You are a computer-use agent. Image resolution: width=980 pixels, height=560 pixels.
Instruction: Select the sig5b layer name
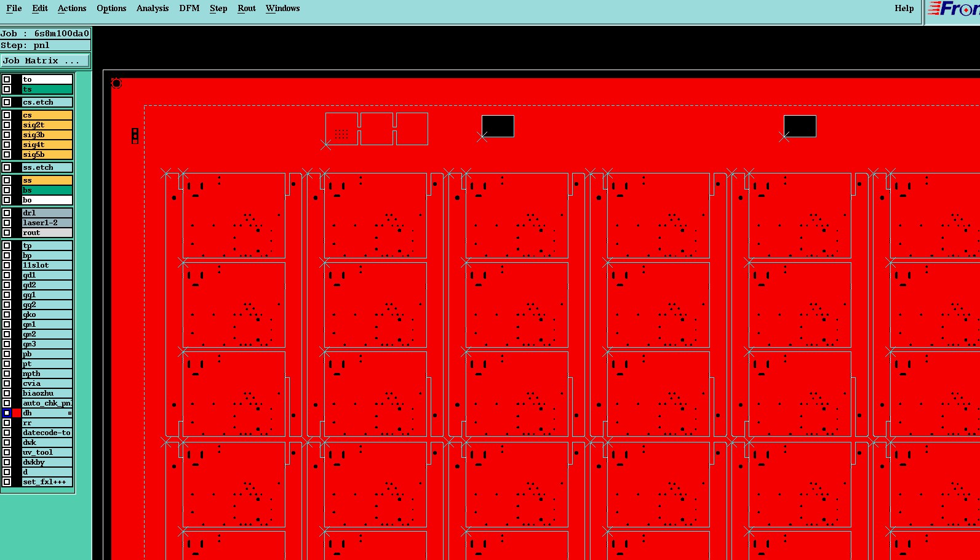click(x=47, y=154)
